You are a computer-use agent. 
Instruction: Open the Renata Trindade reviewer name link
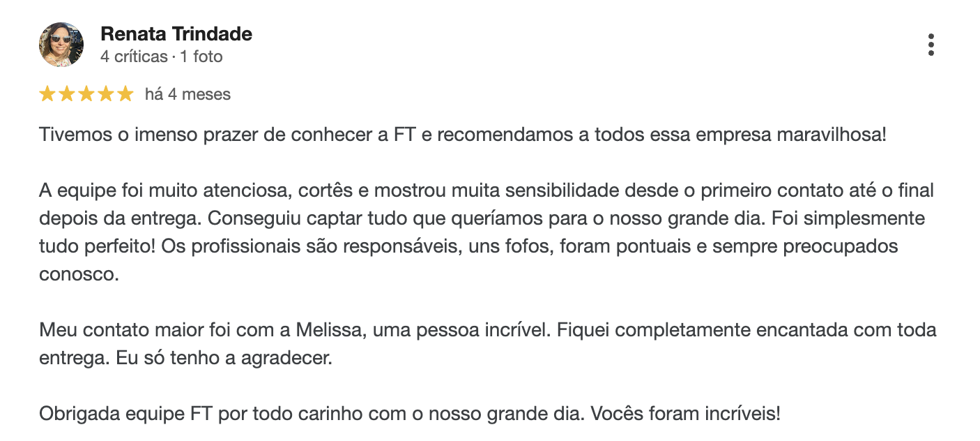point(176,34)
